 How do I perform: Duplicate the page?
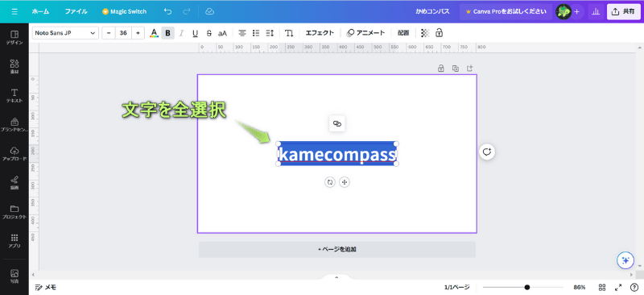pyautogui.click(x=456, y=69)
